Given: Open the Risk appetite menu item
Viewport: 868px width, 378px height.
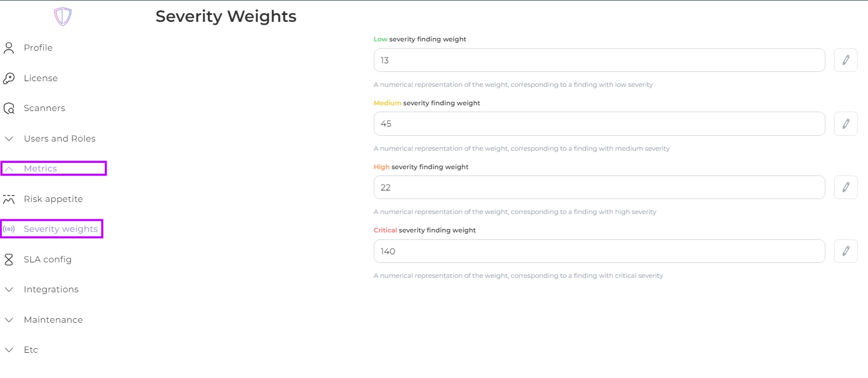Looking at the screenshot, I should [x=53, y=199].
